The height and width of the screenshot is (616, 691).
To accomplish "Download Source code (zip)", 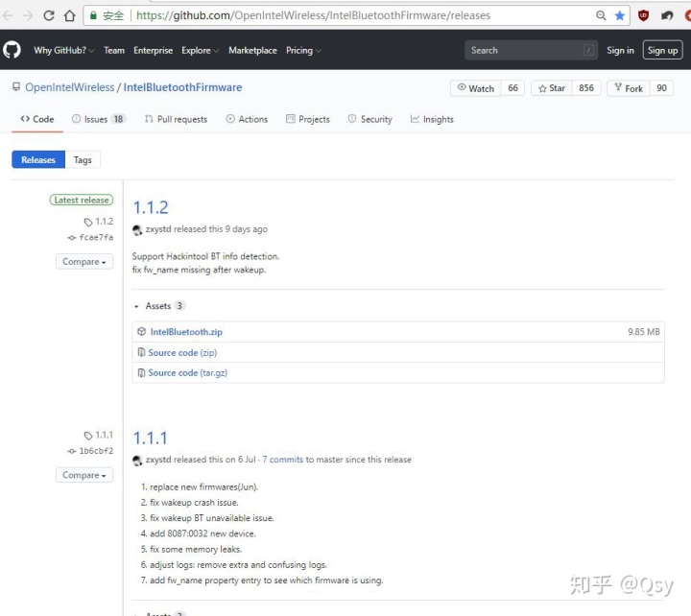I will pos(182,352).
